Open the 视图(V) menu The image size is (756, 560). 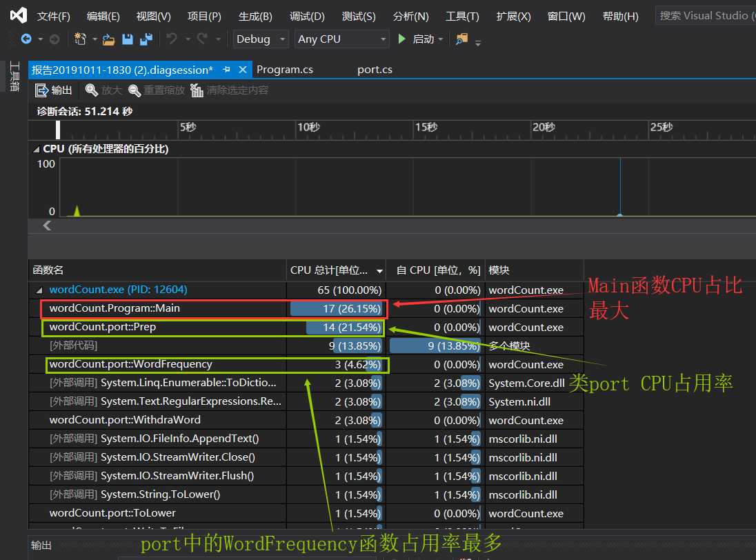coord(153,17)
